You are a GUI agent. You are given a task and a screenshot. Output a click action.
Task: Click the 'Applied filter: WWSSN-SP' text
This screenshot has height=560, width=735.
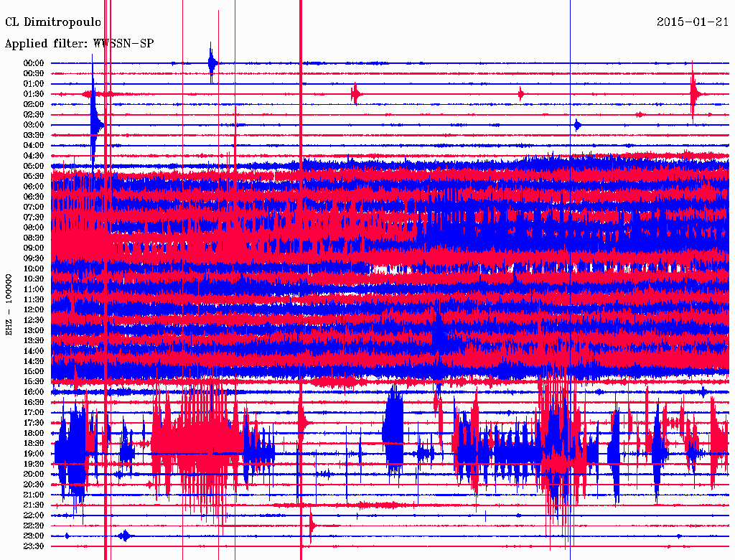pyautogui.click(x=79, y=44)
